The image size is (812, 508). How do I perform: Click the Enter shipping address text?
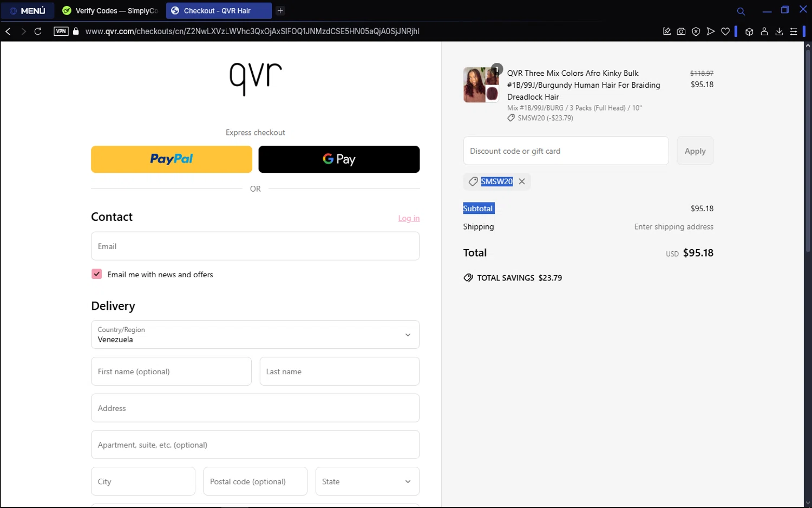pyautogui.click(x=673, y=227)
